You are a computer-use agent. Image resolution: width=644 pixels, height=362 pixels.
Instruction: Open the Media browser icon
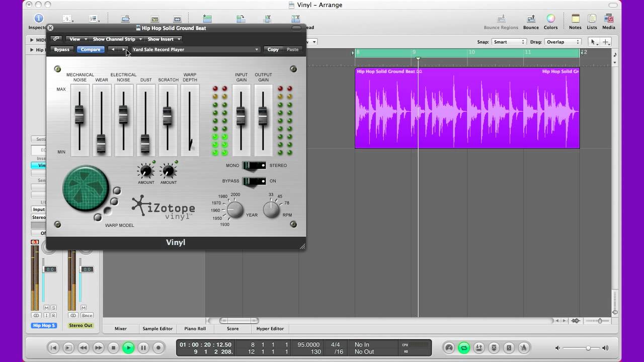coord(608,19)
